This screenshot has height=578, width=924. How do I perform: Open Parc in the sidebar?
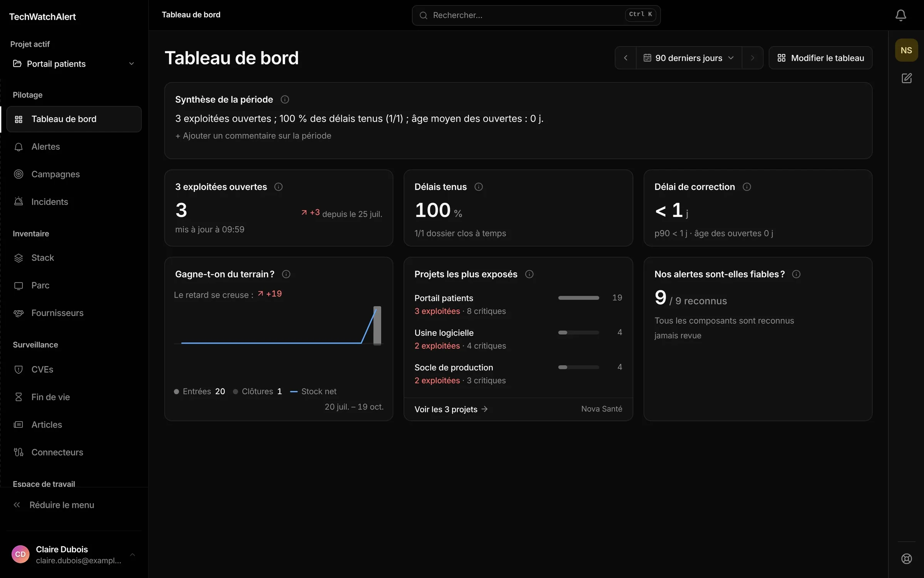click(74, 286)
